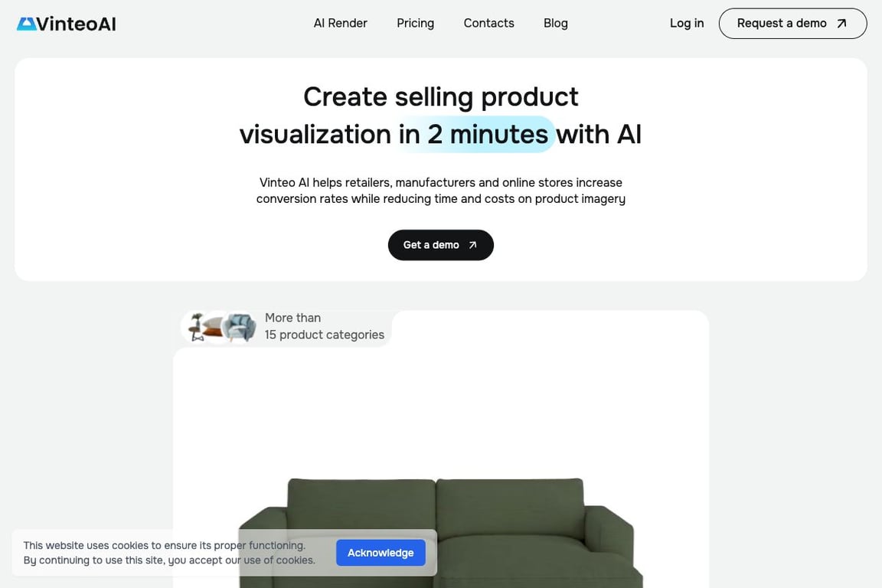
Task: Click the green sofa product image
Action: point(441,533)
